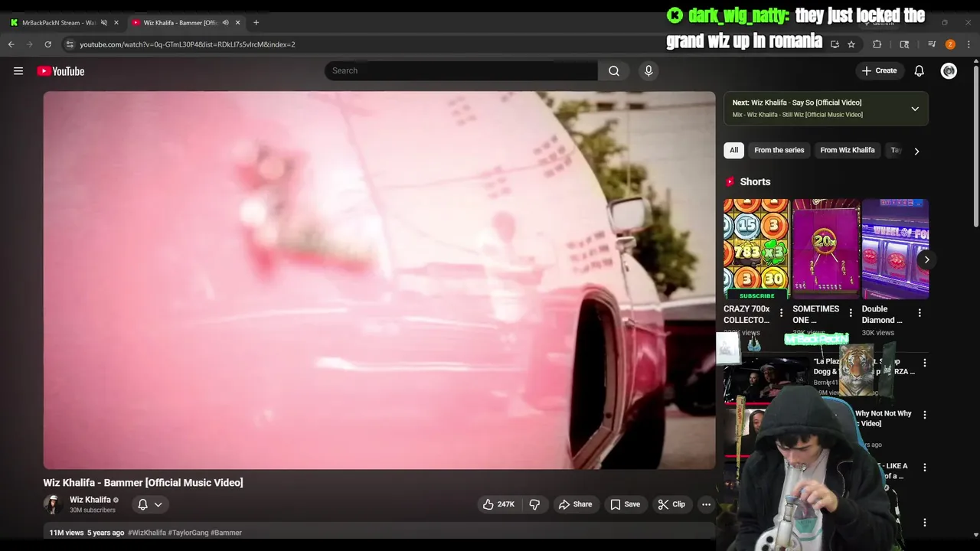The width and height of the screenshot is (980, 551).
Task: Open the #Bammer hashtag
Action: 226,533
